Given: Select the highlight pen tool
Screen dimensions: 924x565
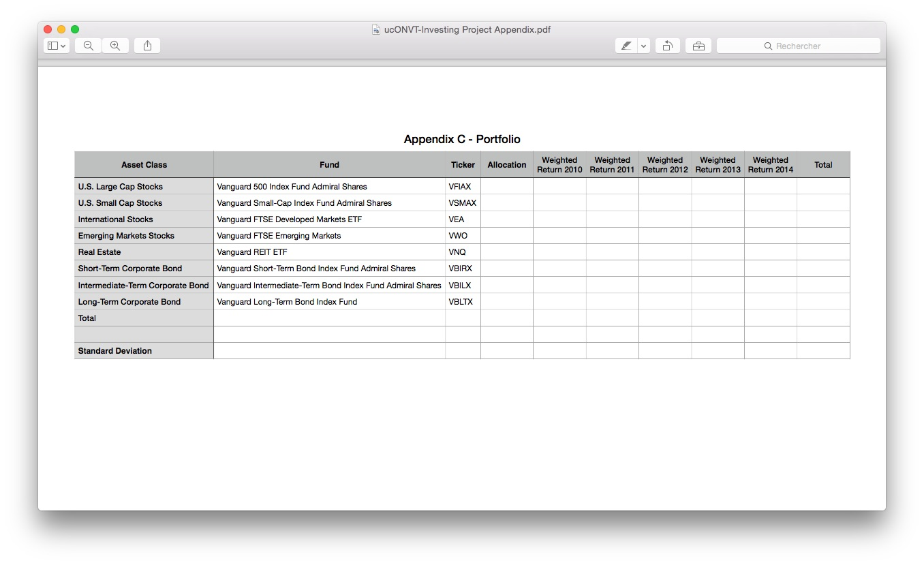Looking at the screenshot, I should pos(626,45).
